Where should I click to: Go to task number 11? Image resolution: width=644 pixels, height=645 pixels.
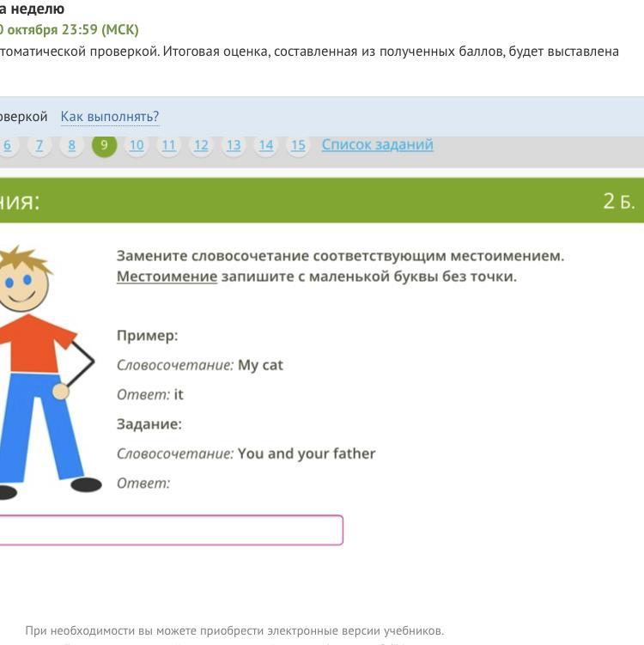tap(168, 145)
